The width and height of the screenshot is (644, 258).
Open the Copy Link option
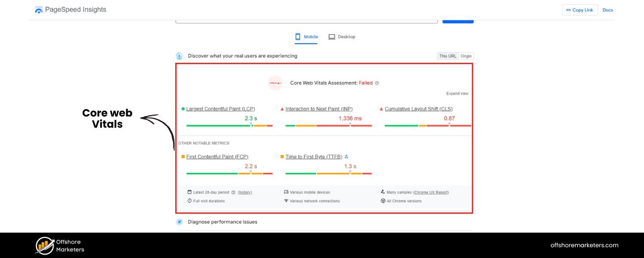pos(580,10)
